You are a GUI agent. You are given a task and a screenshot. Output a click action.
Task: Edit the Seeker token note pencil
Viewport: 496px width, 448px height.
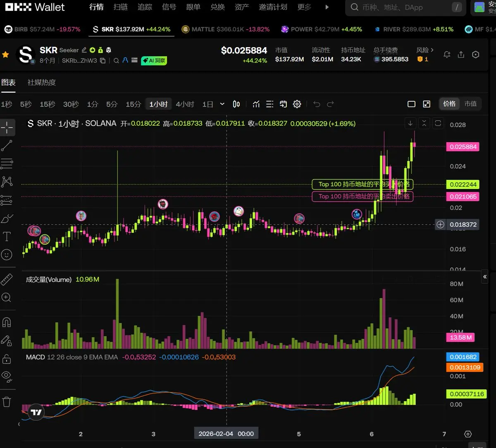(84, 50)
